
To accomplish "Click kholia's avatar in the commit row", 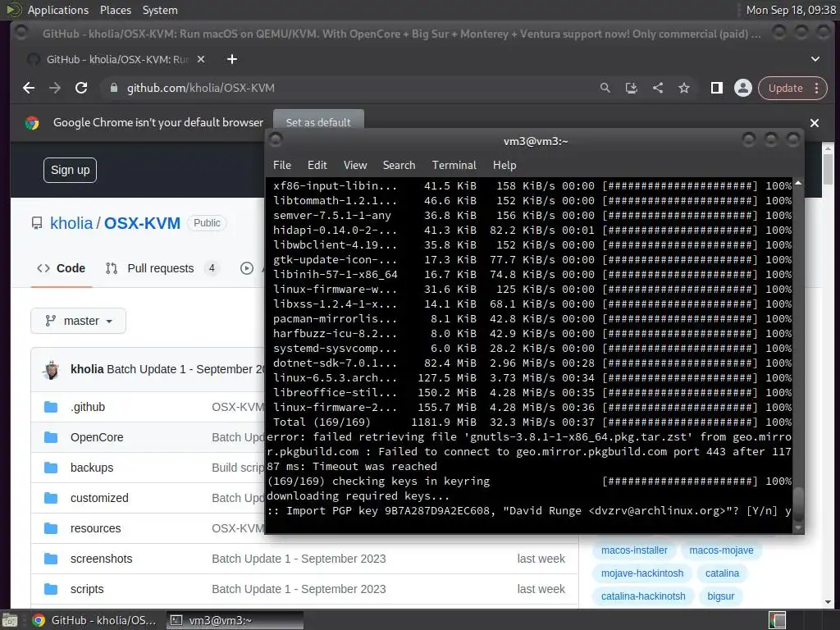I will point(52,370).
